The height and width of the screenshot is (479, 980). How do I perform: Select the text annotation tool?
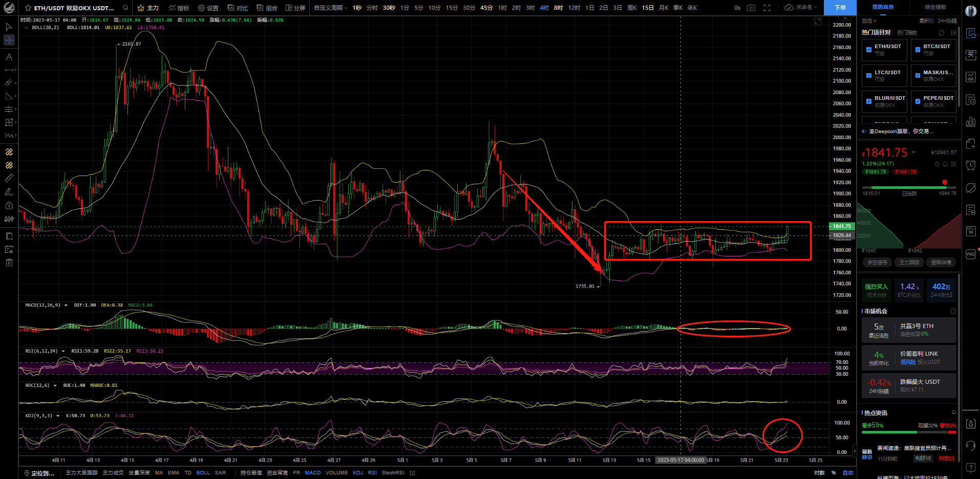coord(9,57)
